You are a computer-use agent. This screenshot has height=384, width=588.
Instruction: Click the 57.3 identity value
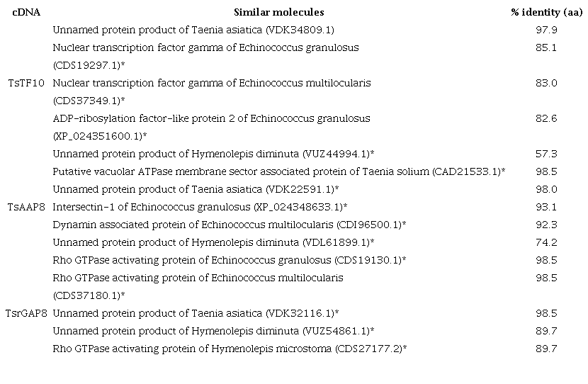(547, 154)
